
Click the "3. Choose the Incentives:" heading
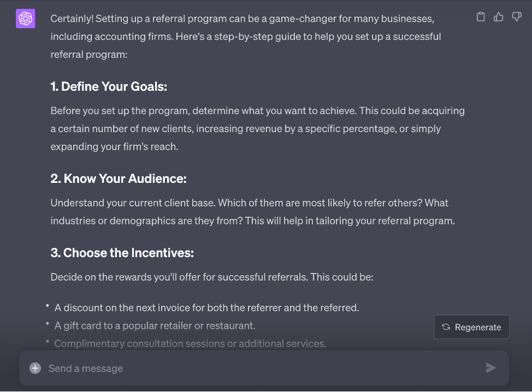tap(122, 253)
